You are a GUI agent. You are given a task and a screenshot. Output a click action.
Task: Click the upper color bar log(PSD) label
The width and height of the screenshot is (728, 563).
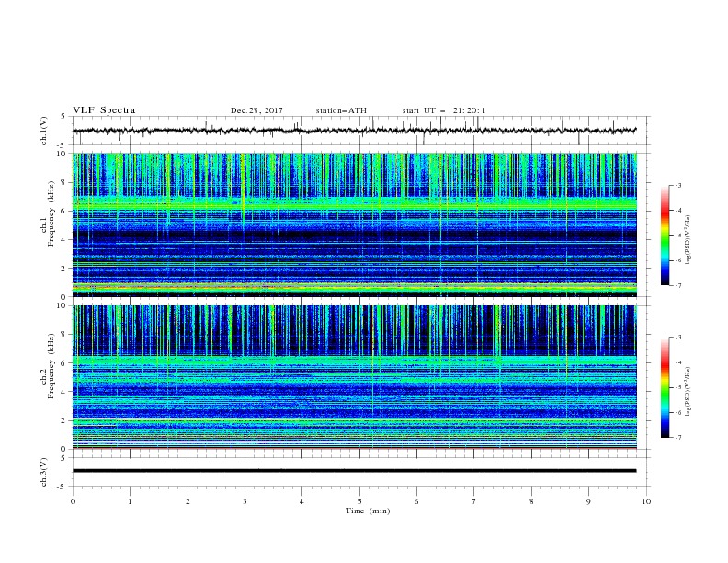tap(688, 240)
